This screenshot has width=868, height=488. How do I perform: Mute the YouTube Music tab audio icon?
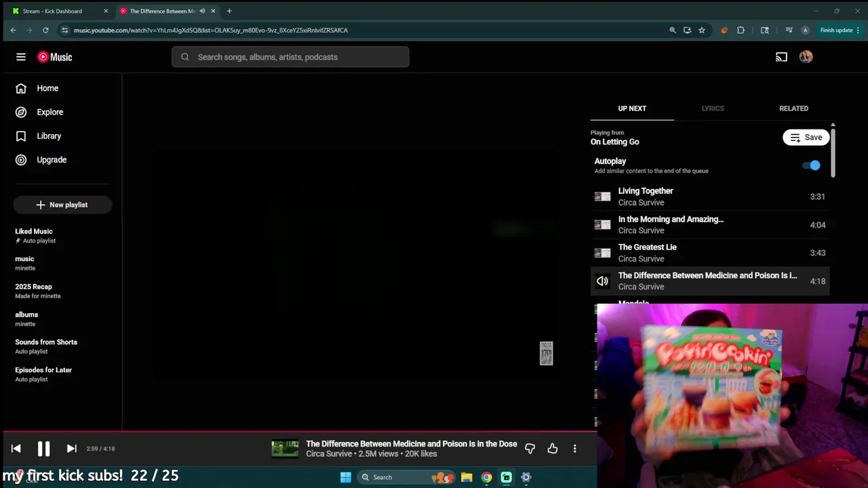[x=202, y=11]
